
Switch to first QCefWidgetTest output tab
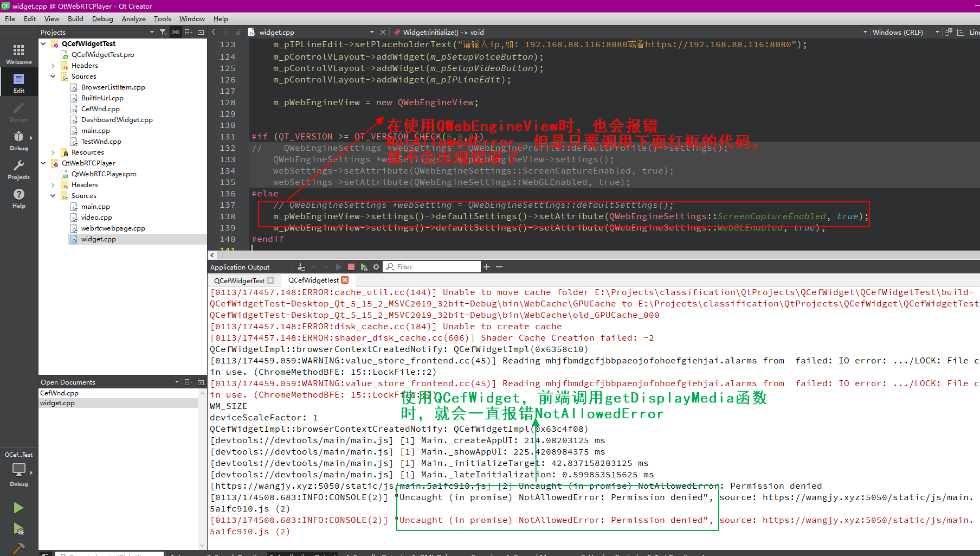pyautogui.click(x=239, y=280)
